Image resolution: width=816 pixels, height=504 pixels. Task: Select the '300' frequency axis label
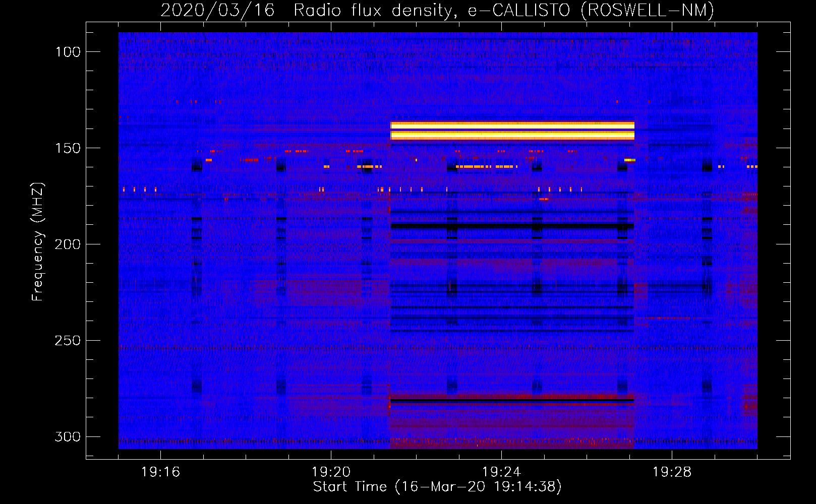67,437
